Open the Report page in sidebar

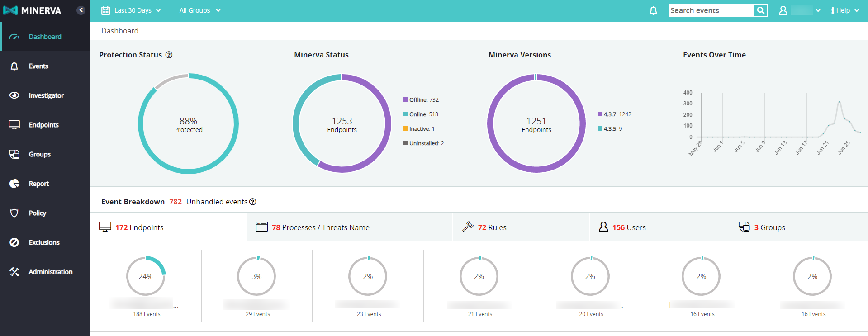[38, 184]
